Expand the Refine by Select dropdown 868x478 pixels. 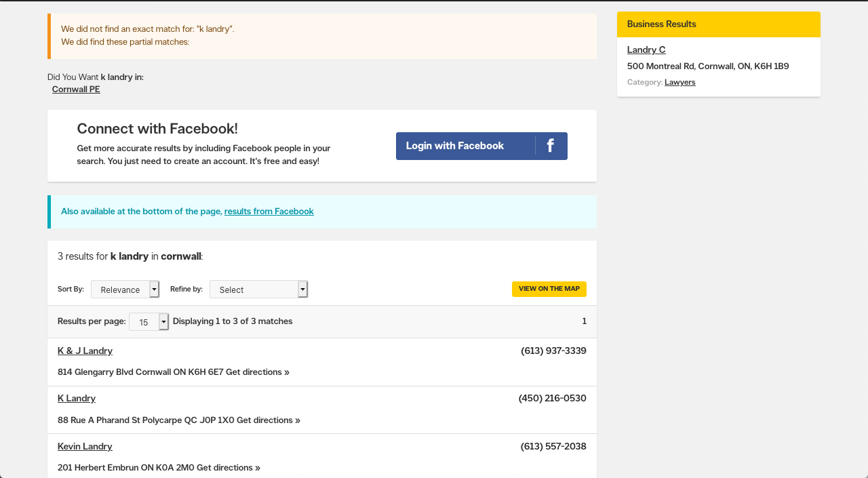(259, 290)
